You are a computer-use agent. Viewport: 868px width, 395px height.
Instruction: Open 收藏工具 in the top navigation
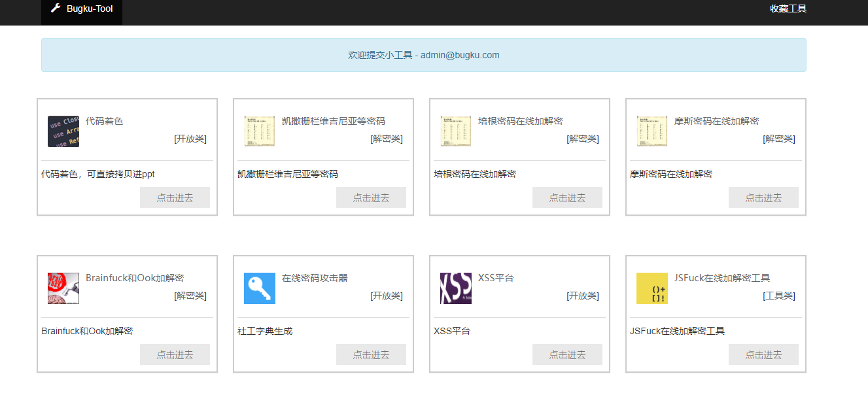(x=787, y=9)
